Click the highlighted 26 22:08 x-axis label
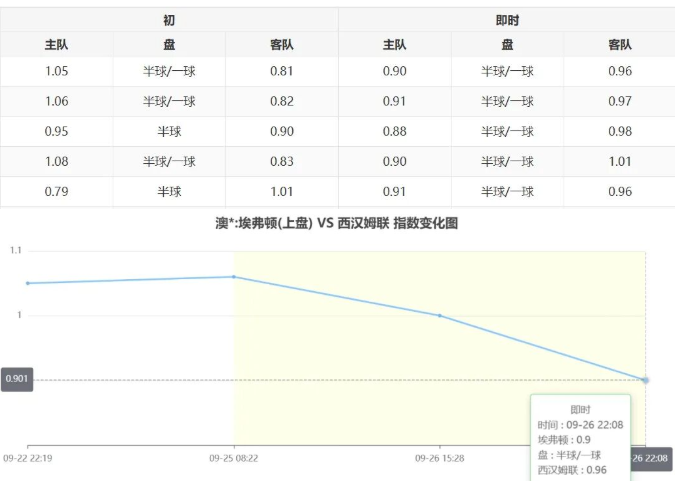This screenshot has height=501, width=678. tap(650, 458)
